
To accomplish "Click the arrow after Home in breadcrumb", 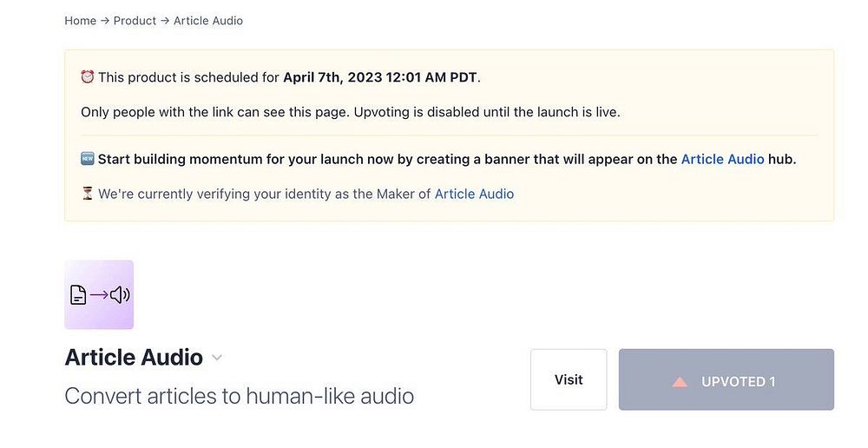I will (105, 21).
